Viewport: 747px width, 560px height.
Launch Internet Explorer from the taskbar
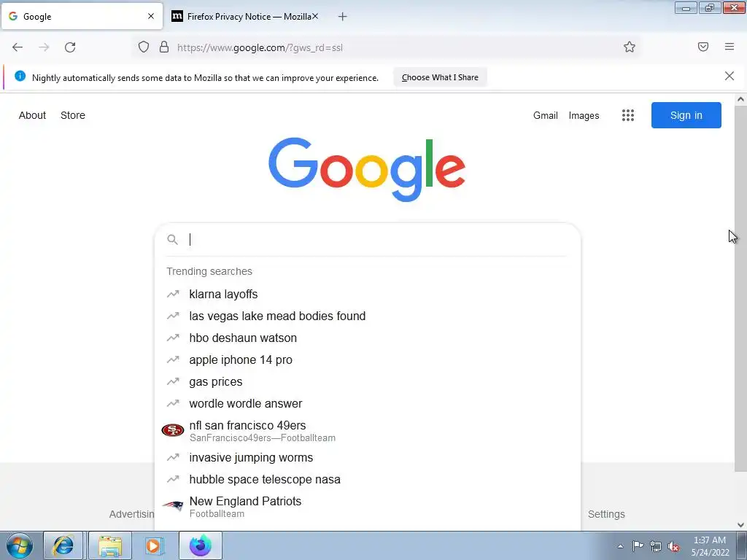tap(63, 545)
